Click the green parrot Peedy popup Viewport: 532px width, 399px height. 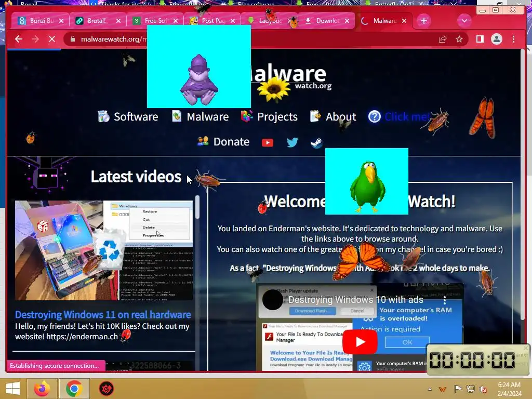pyautogui.click(x=367, y=181)
